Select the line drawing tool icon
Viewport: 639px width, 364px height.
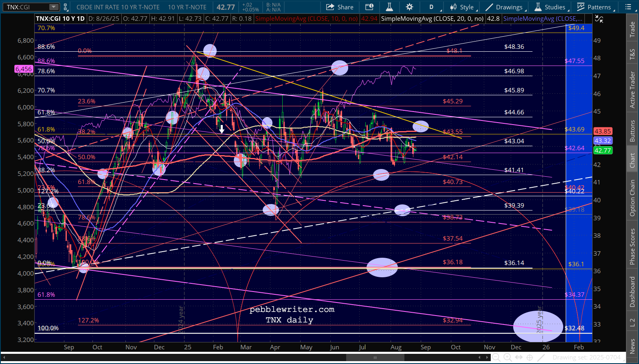click(x=541, y=357)
